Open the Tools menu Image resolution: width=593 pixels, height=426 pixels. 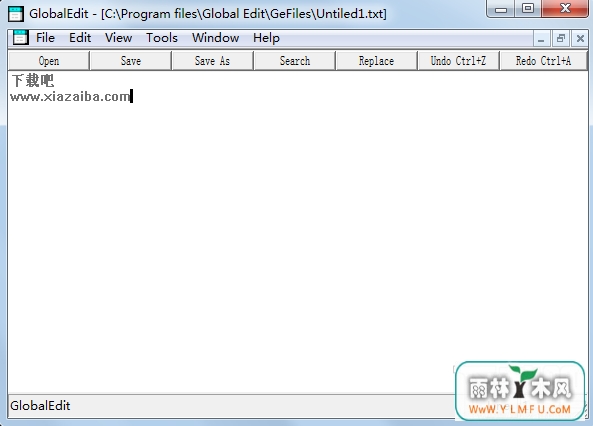tap(162, 38)
